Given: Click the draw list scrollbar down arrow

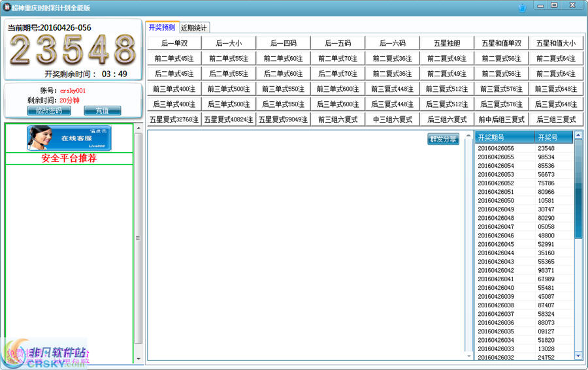Looking at the screenshot, I should [578, 356].
